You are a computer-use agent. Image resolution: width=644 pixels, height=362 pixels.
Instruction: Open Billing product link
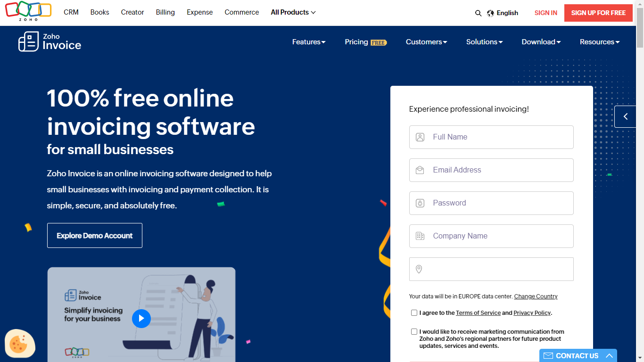coord(165,12)
